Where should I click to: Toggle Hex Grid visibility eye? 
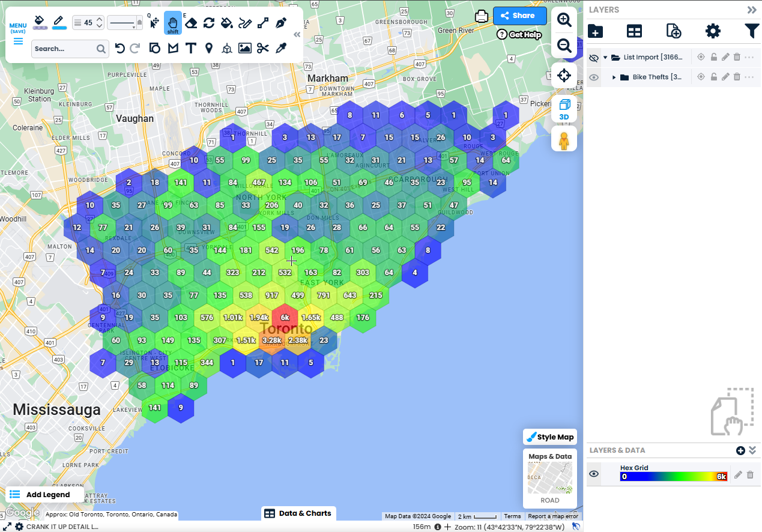[x=594, y=474]
